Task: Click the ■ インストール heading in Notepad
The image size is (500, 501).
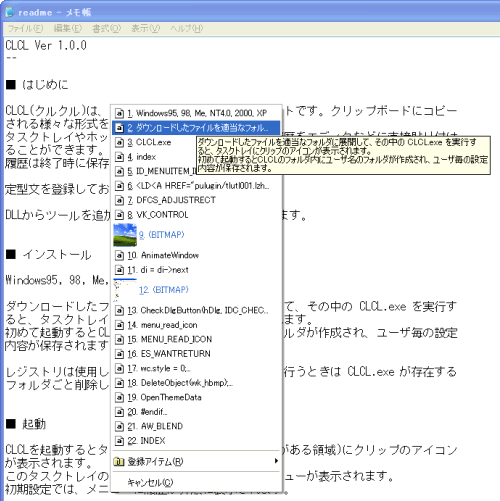Action: (x=48, y=255)
